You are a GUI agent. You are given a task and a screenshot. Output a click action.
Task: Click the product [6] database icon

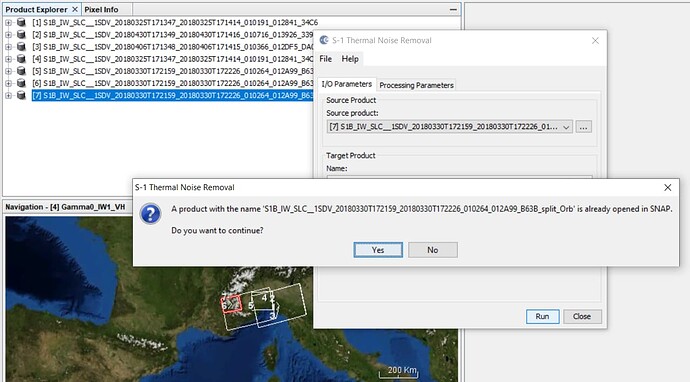pyautogui.click(x=21, y=83)
